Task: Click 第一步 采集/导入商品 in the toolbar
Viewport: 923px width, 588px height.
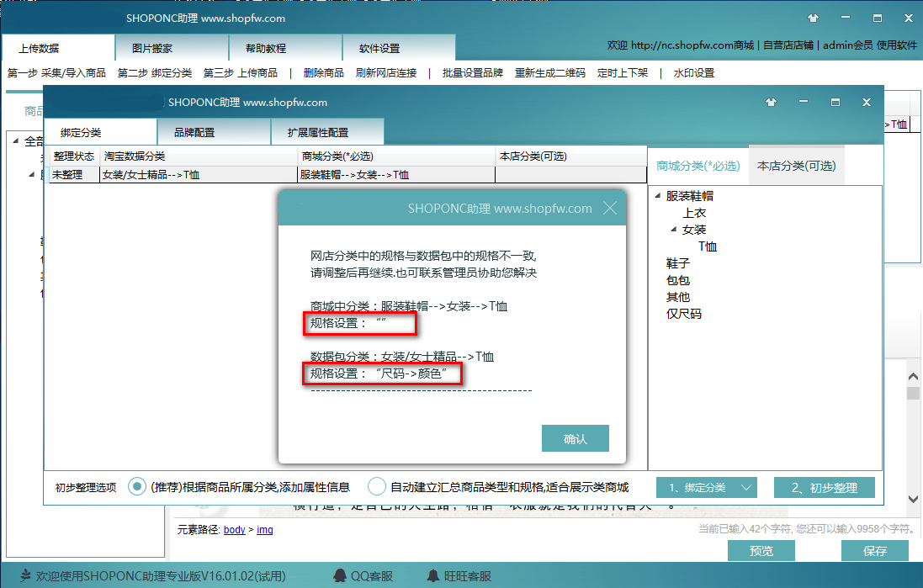Action: [56, 73]
